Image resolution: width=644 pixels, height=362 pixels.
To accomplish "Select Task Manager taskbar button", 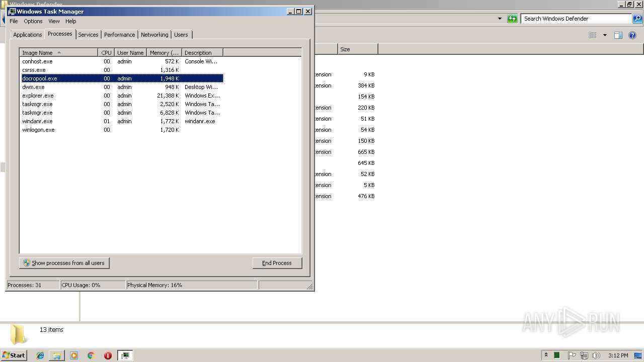I will pos(125,355).
